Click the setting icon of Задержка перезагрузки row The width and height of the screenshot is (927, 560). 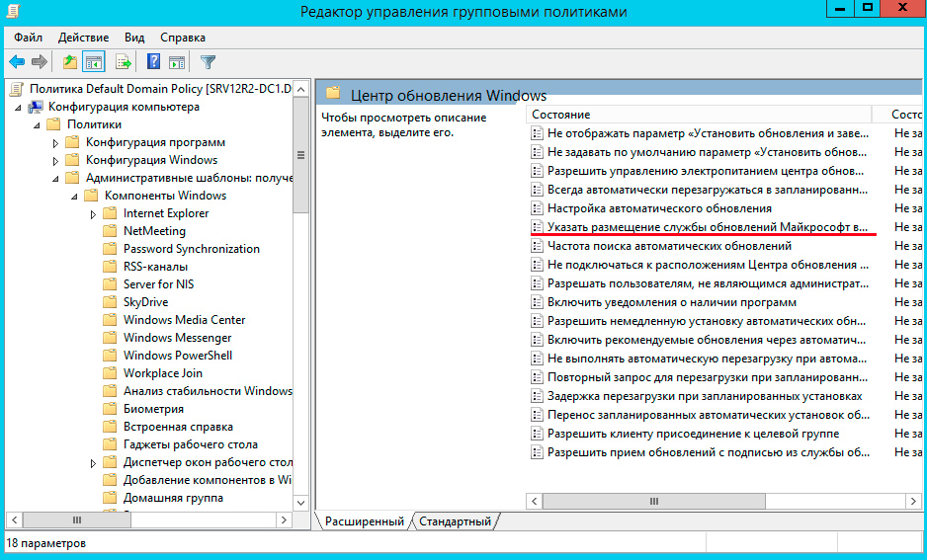[537, 396]
